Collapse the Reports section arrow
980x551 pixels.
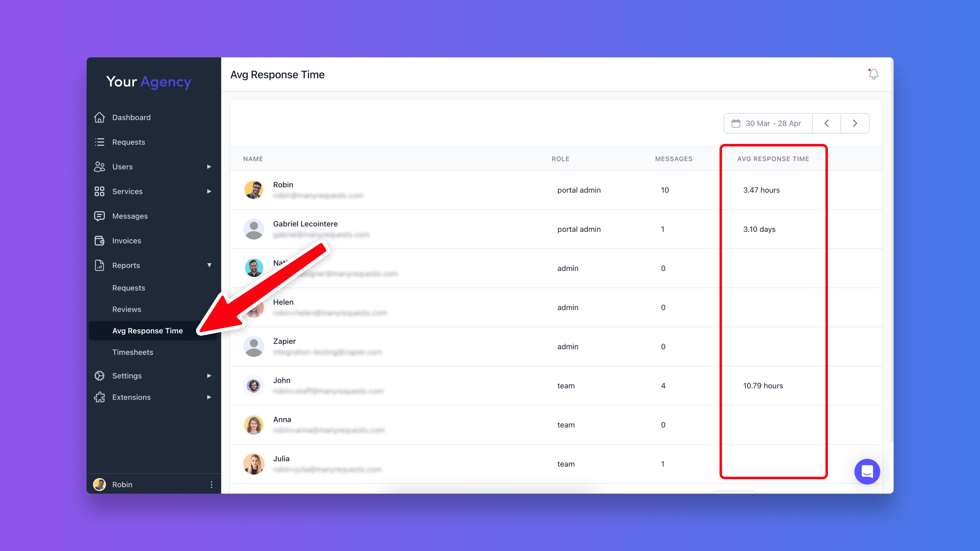[x=209, y=265]
